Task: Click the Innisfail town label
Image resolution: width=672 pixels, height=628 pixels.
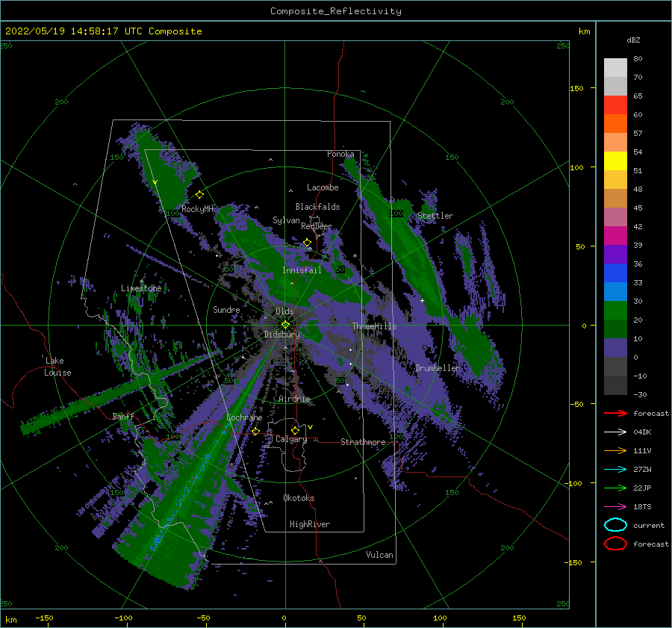Action: [x=302, y=270]
